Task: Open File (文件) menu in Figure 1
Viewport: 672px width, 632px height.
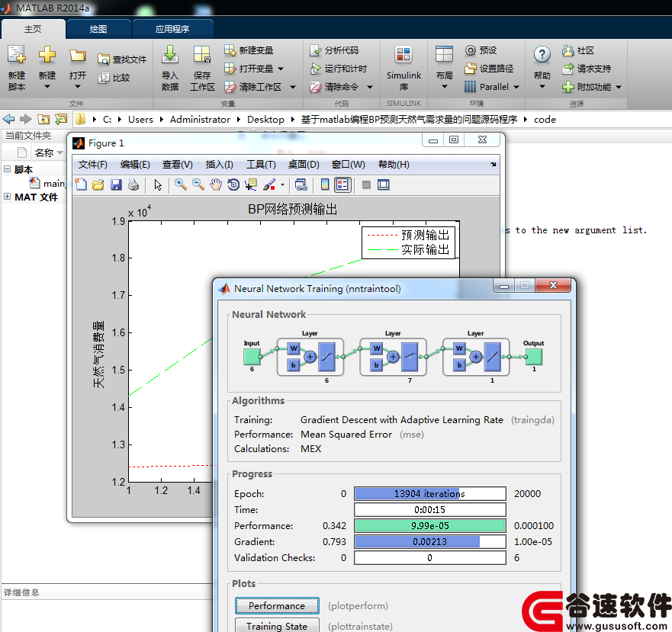Action: click(92, 165)
